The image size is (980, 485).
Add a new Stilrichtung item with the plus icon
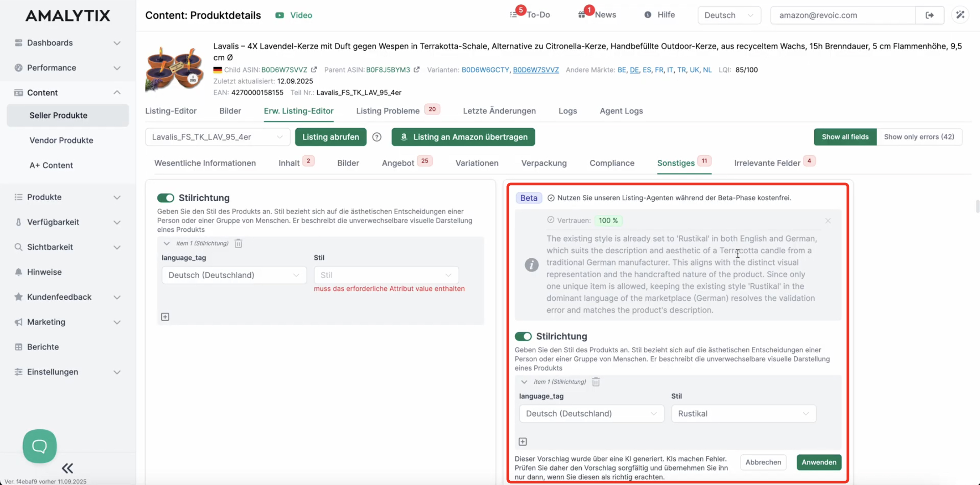(165, 316)
